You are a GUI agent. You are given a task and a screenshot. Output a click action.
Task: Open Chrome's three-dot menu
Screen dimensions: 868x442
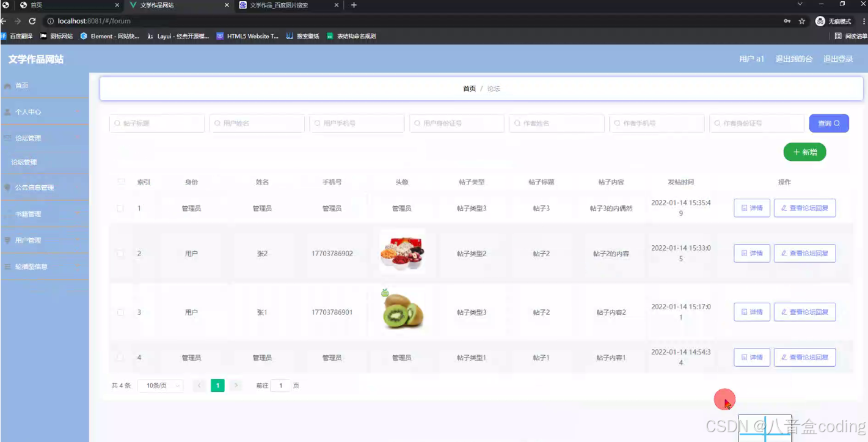pos(864,21)
